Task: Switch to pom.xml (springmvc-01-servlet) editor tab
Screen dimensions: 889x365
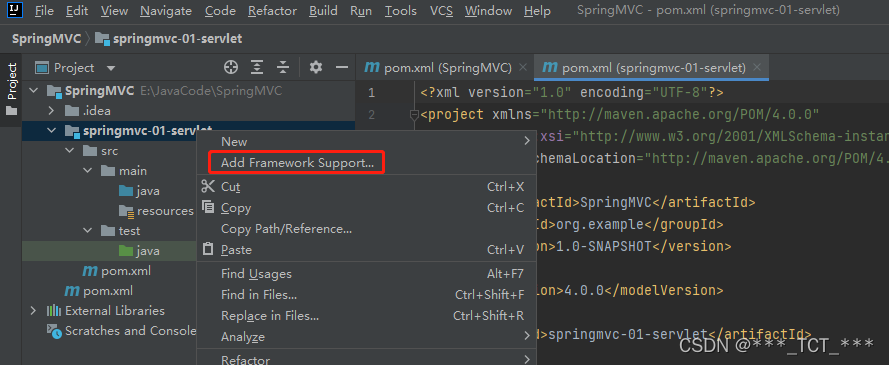Action: (x=652, y=68)
